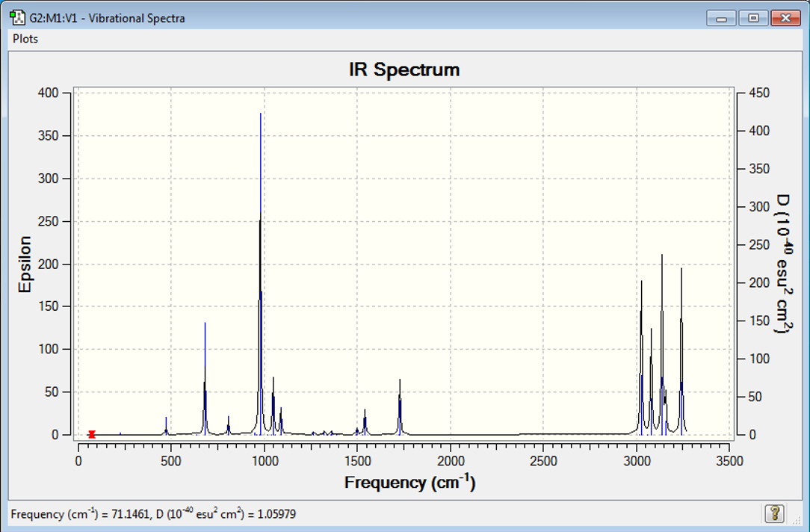Maximize the Vibrational Spectra window
810x532 pixels.
(753, 18)
